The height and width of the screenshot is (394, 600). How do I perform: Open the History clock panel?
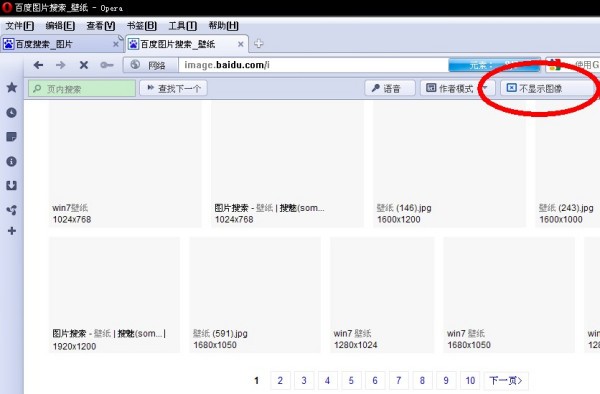(x=11, y=112)
